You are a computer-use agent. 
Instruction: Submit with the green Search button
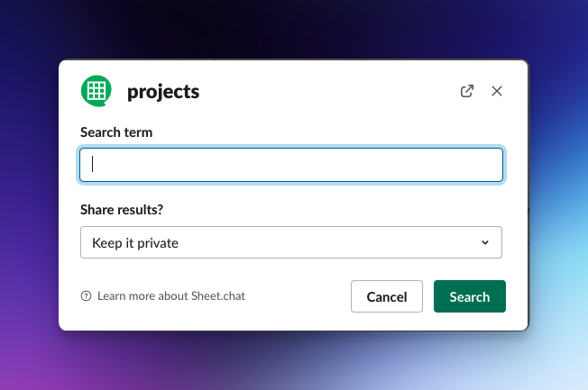pyautogui.click(x=470, y=296)
